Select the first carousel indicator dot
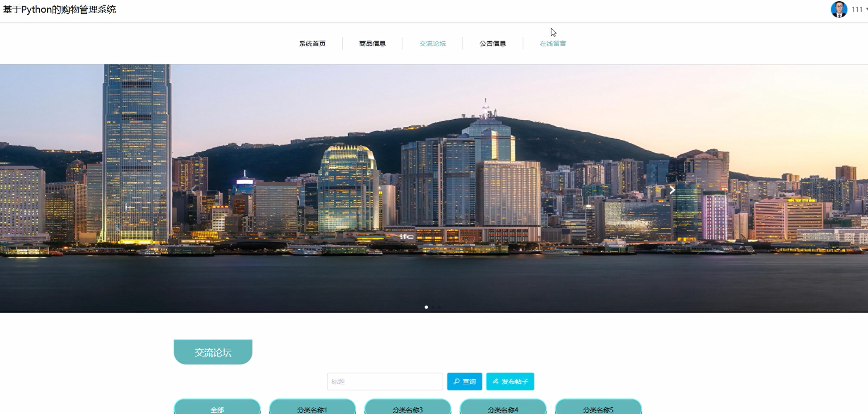This screenshot has width=868, height=414. pyautogui.click(x=426, y=307)
